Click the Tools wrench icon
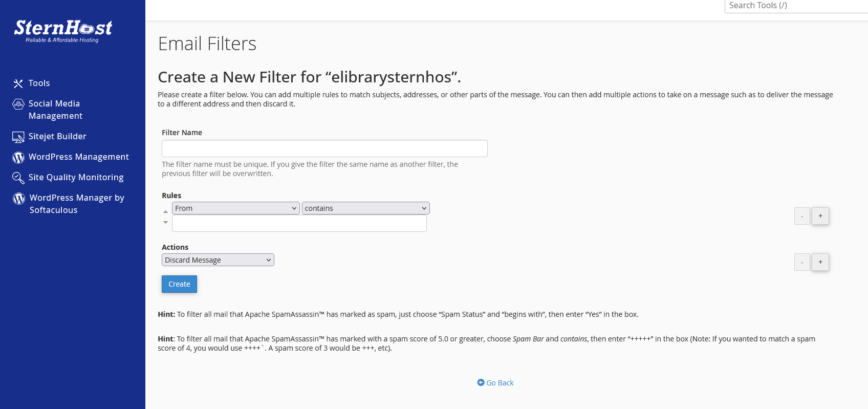This screenshot has width=868, height=409. (18, 83)
